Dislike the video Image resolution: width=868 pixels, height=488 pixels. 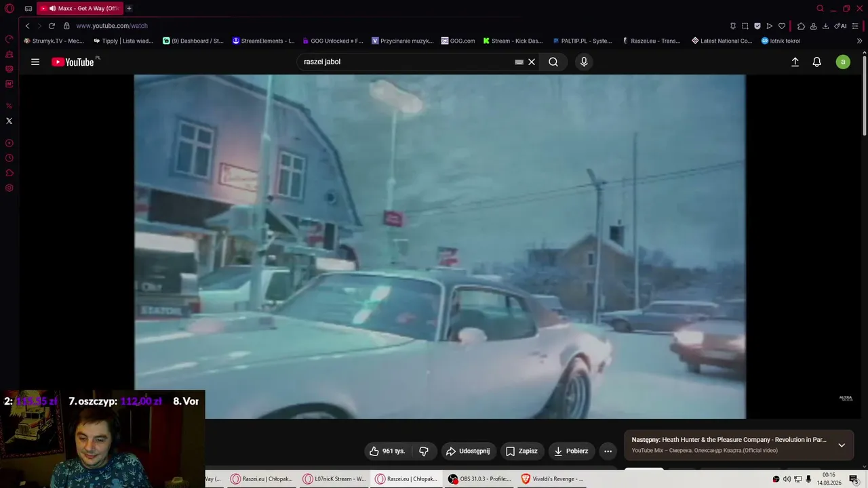pyautogui.click(x=424, y=451)
